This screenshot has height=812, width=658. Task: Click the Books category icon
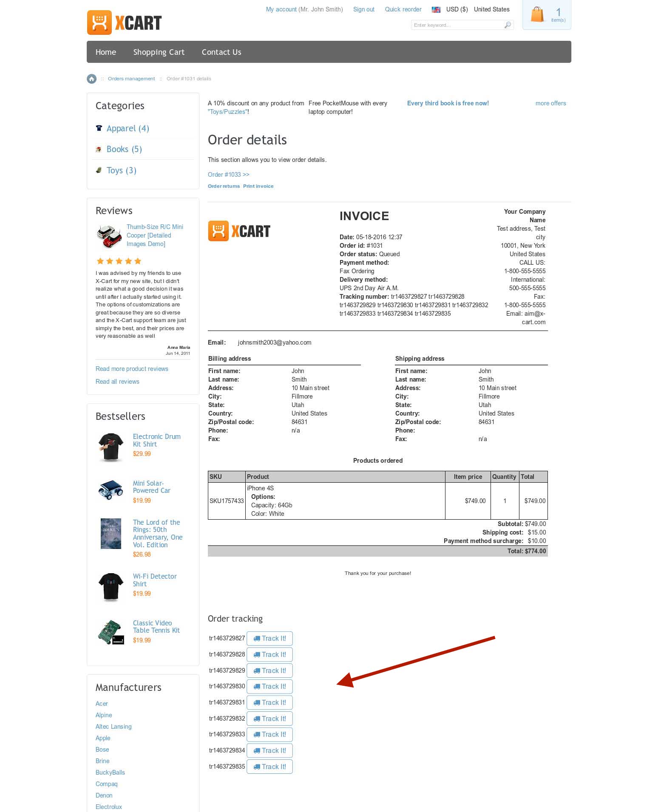[99, 149]
